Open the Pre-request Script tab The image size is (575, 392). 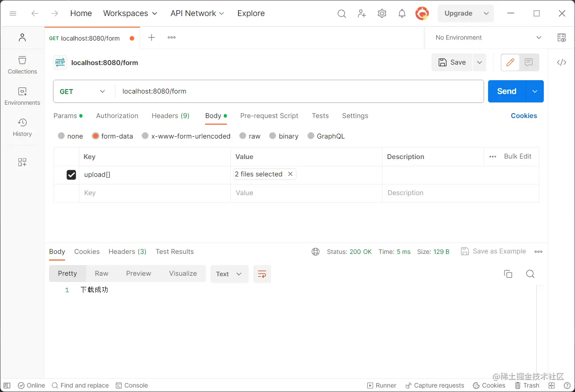[269, 116]
